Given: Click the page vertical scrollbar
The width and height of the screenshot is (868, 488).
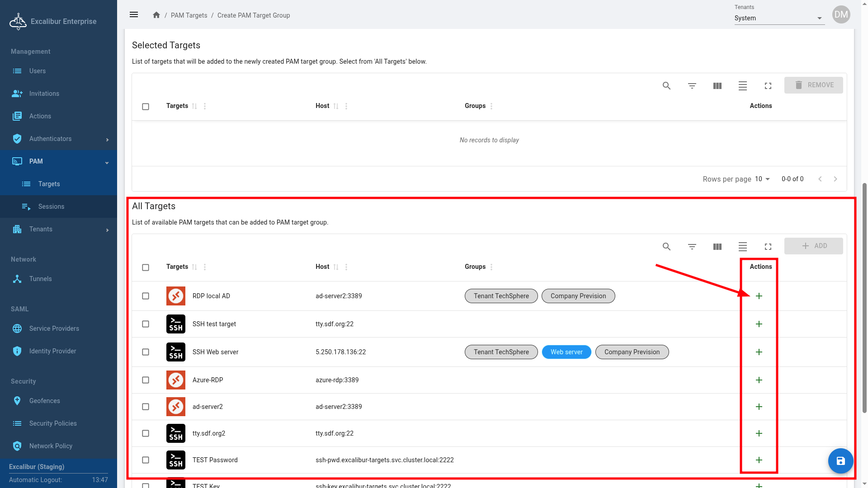Looking at the screenshot, I should (x=864, y=298).
